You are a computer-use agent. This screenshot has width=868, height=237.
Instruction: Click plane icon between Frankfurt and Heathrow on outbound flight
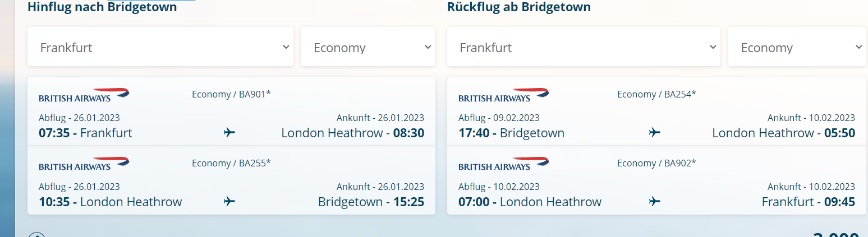point(229,133)
